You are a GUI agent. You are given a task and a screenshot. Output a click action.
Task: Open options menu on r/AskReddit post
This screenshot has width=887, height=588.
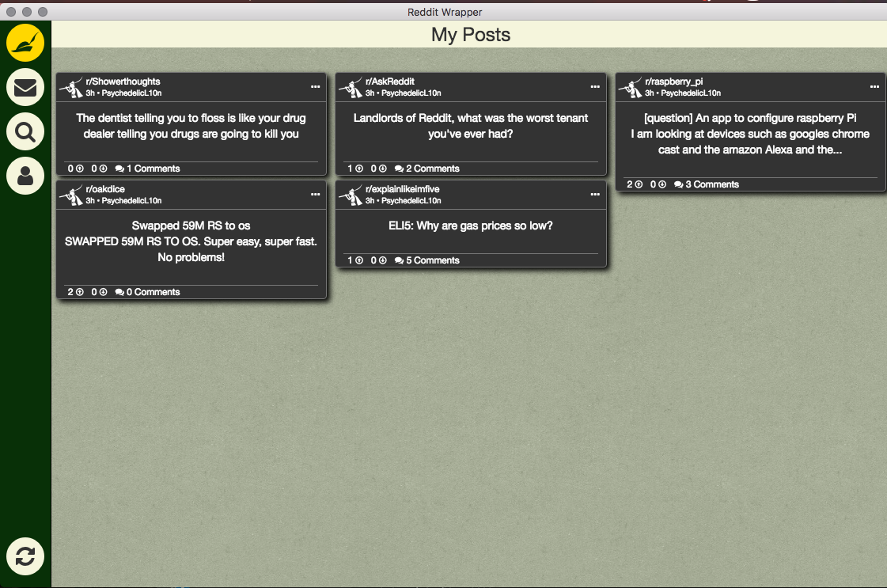tap(595, 86)
